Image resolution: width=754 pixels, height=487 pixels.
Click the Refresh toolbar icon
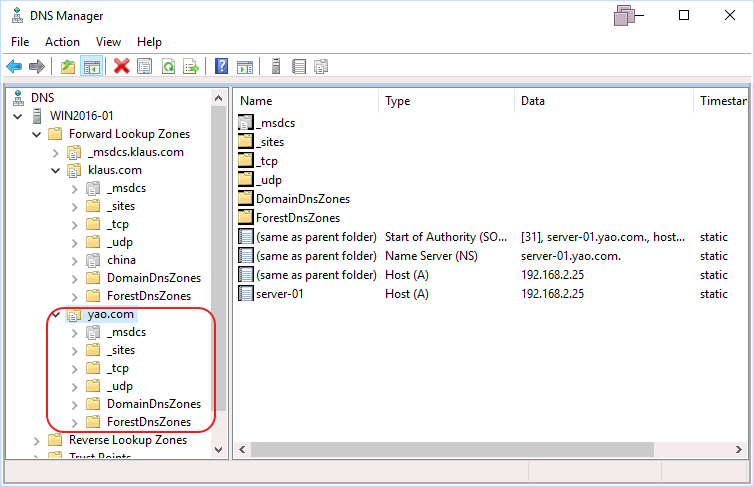click(x=168, y=66)
